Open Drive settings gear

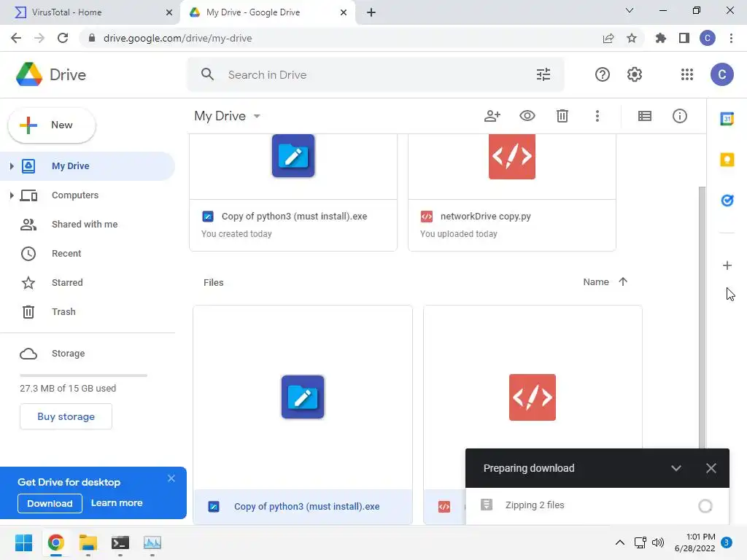(634, 75)
